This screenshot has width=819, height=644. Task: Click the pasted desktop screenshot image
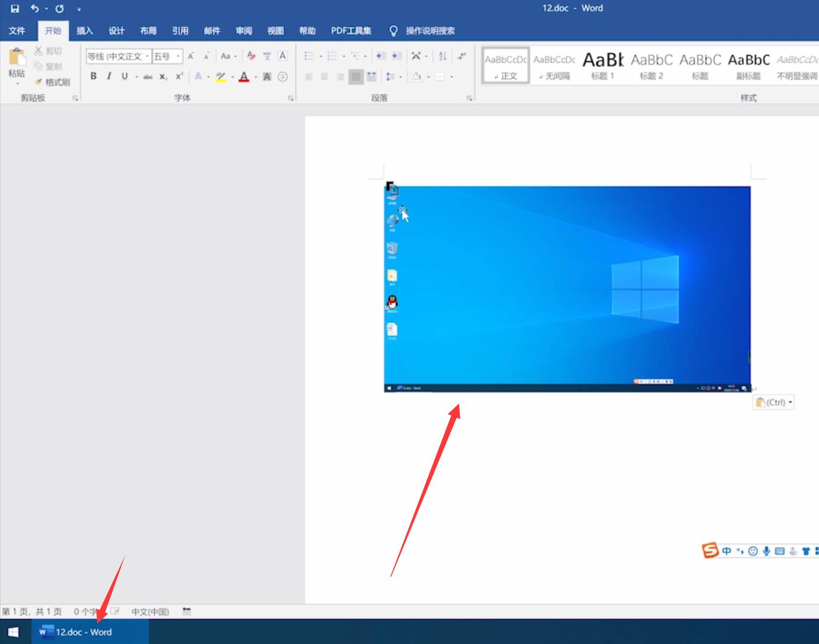coord(567,289)
